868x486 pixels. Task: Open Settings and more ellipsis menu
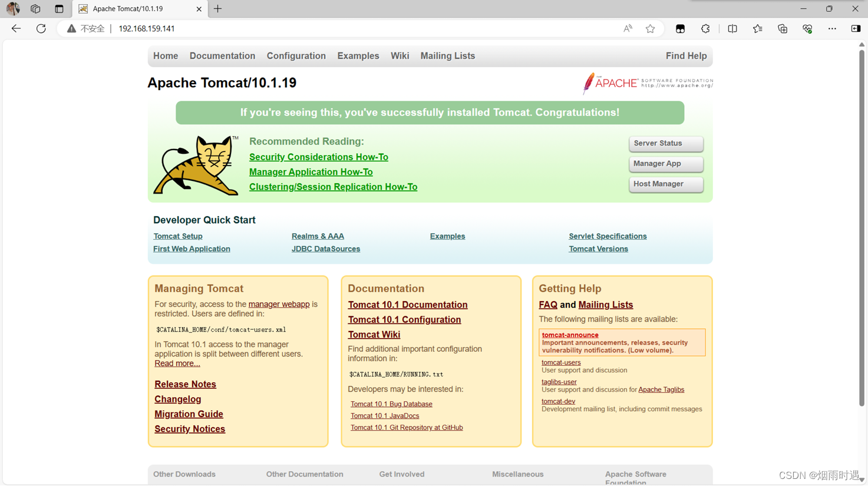pyautogui.click(x=832, y=28)
